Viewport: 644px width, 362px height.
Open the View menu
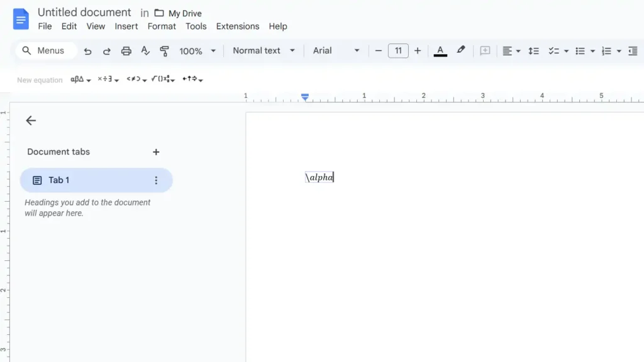pyautogui.click(x=96, y=26)
